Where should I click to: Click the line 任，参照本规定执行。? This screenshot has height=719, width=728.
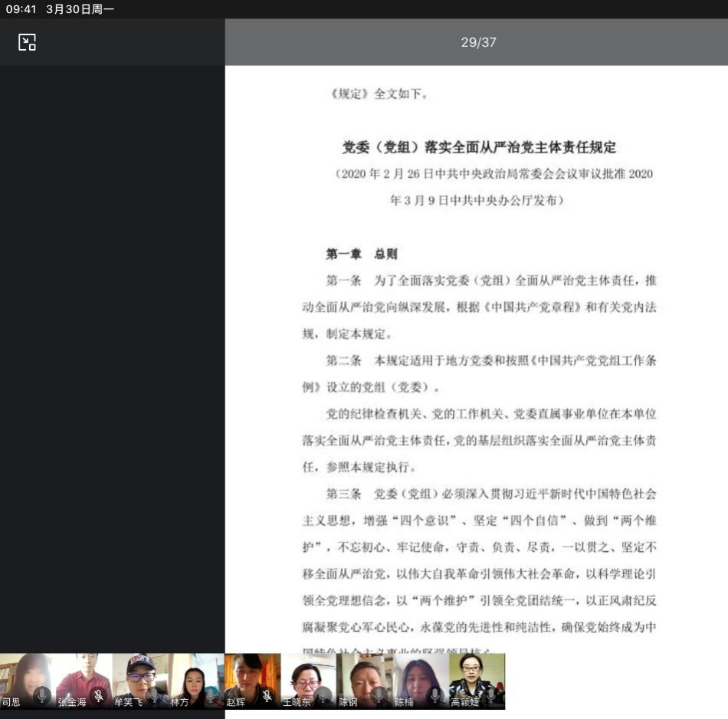point(359,467)
